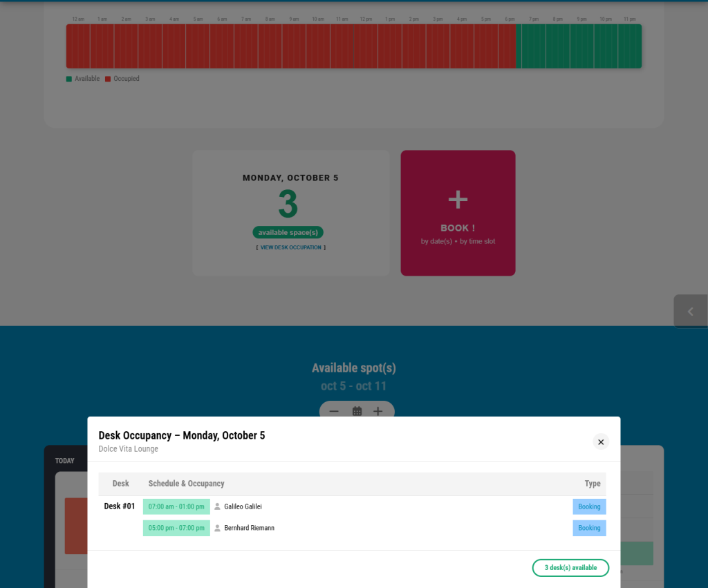
Task: Click the 7 pm available timeline segment
Action: point(534,46)
